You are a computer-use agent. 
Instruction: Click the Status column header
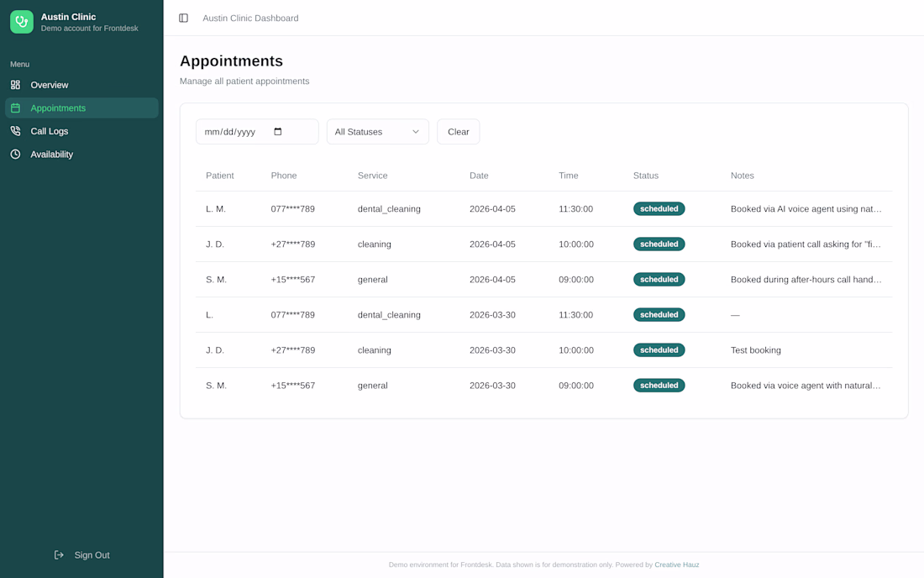click(646, 176)
